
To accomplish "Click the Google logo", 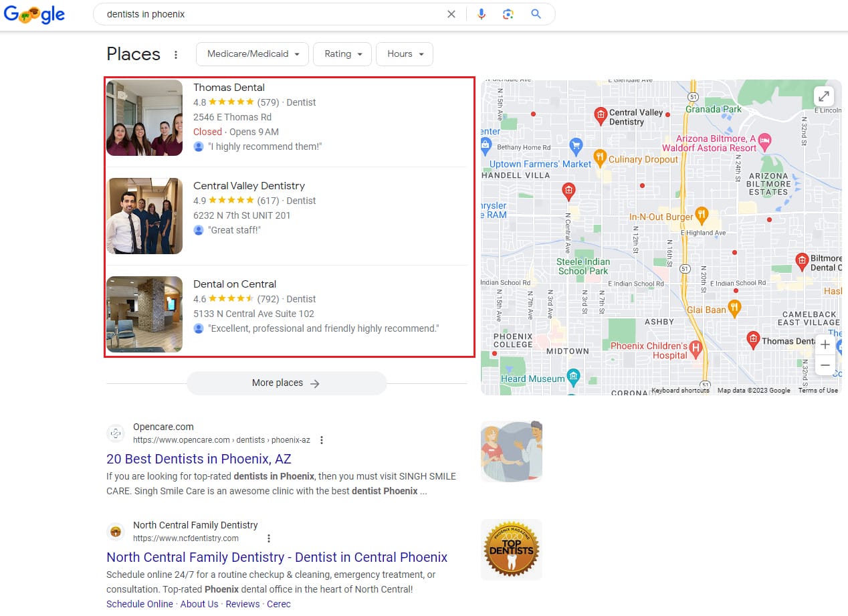I will pos(34,14).
